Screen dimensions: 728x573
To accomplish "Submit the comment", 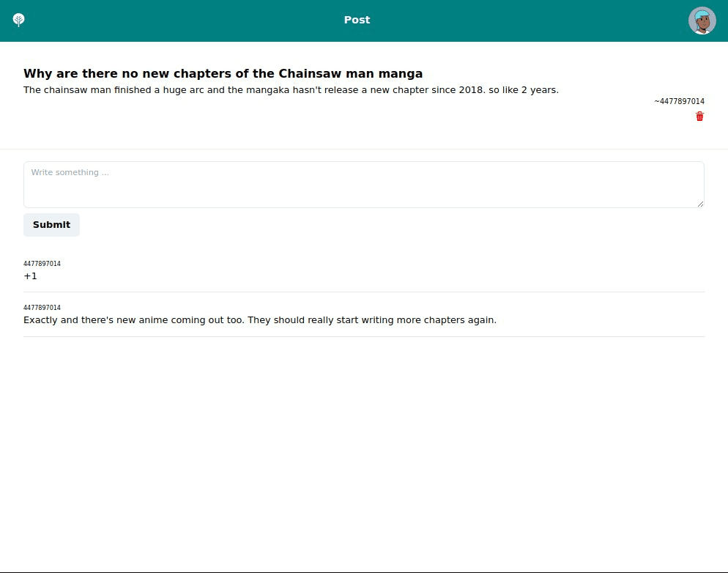I will [51, 225].
